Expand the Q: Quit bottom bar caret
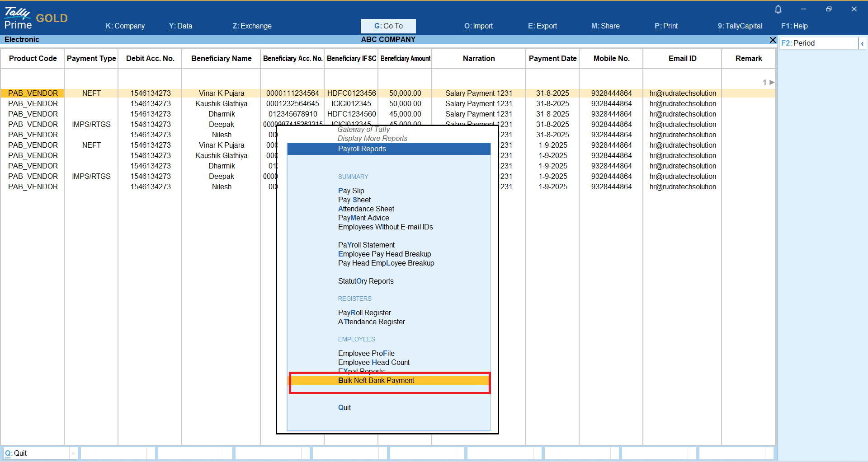 [x=73, y=453]
